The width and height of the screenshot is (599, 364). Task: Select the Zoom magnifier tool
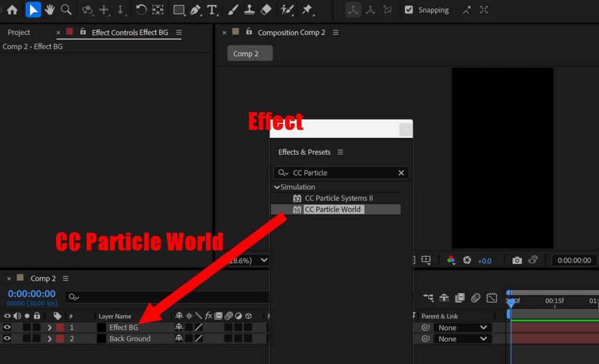66,10
